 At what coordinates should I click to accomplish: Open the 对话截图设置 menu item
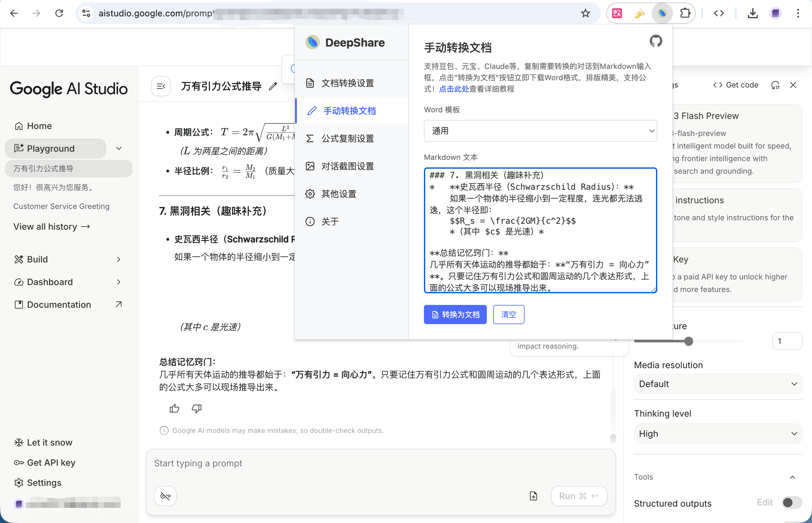(x=347, y=166)
